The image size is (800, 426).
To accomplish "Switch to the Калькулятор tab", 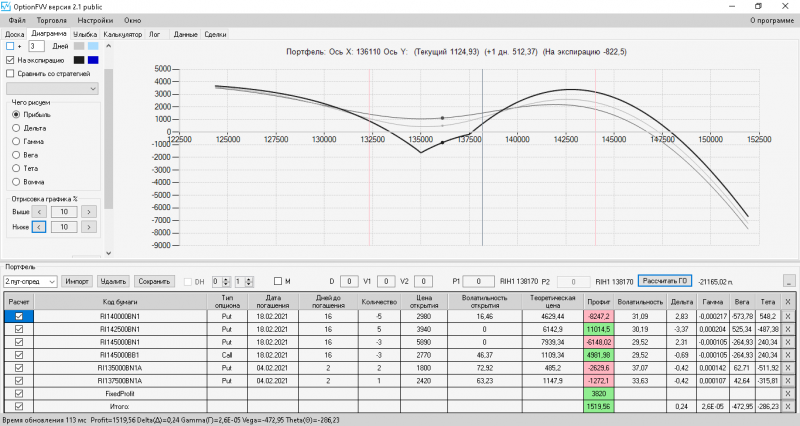I will pos(122,34).
